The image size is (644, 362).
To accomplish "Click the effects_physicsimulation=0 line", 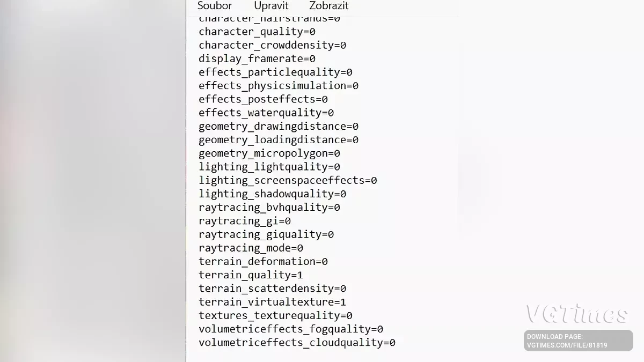I will tap(279, 85).
